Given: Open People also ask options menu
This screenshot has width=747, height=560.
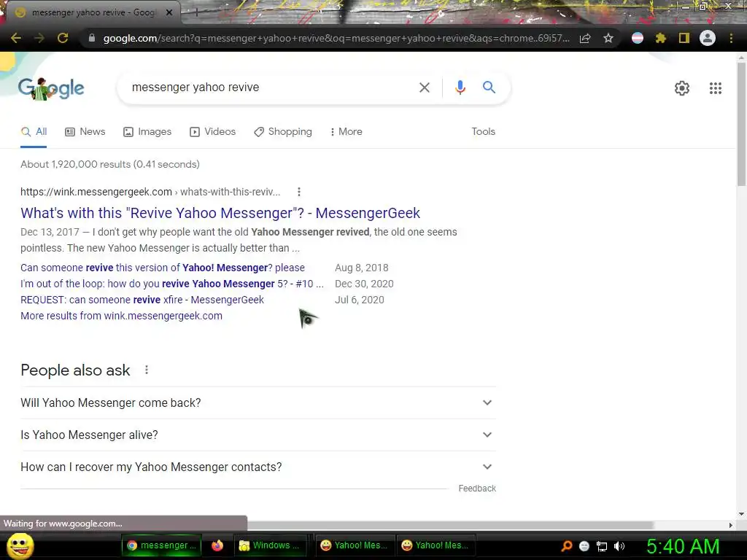Looking at the screenshot, I should pyautogui.click(x=146, y=370).
